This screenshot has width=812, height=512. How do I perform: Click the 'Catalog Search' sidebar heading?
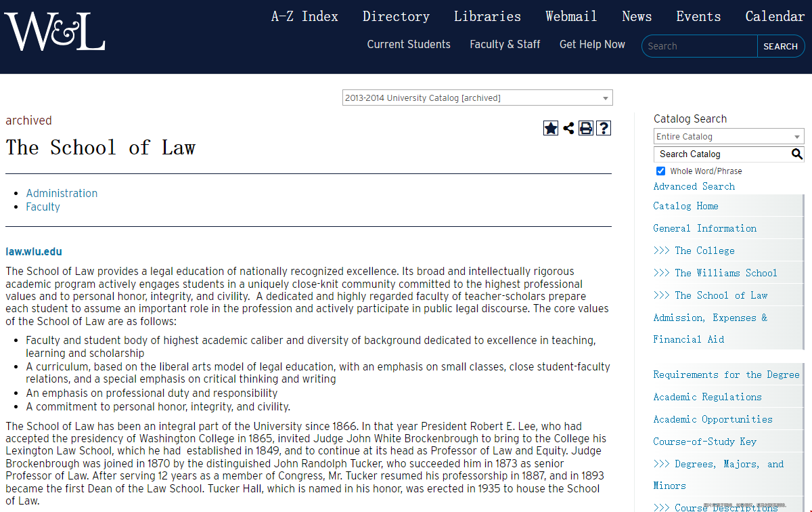pyautogui.click(x=690, y=119)
